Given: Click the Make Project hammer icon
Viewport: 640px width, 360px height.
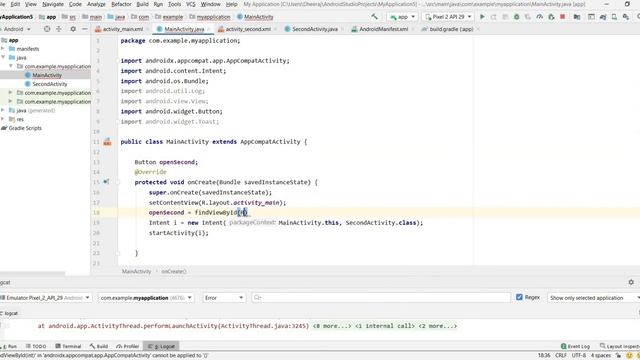Looking at the screenshot, I should coord(374,17).
